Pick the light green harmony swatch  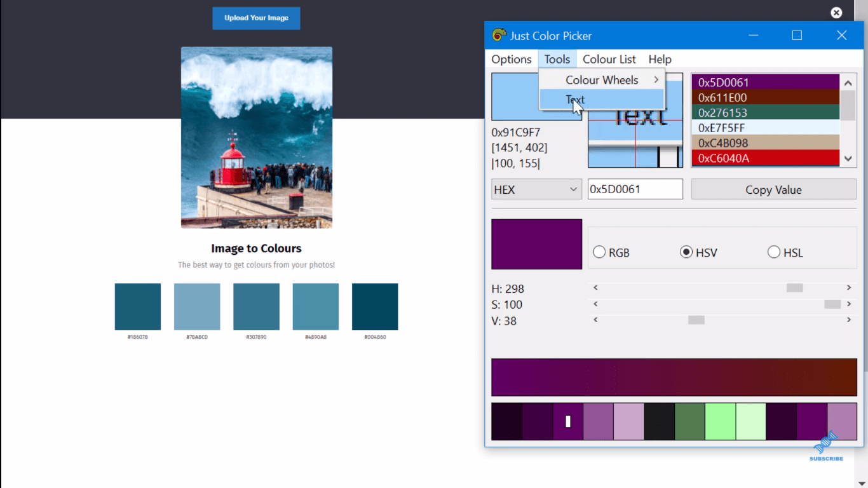(x=721, y=421)
